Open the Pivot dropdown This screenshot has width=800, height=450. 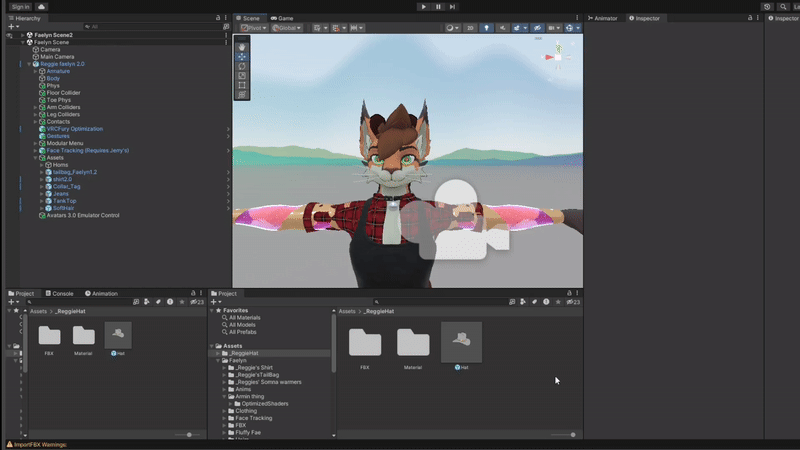[x=254, y=28]
